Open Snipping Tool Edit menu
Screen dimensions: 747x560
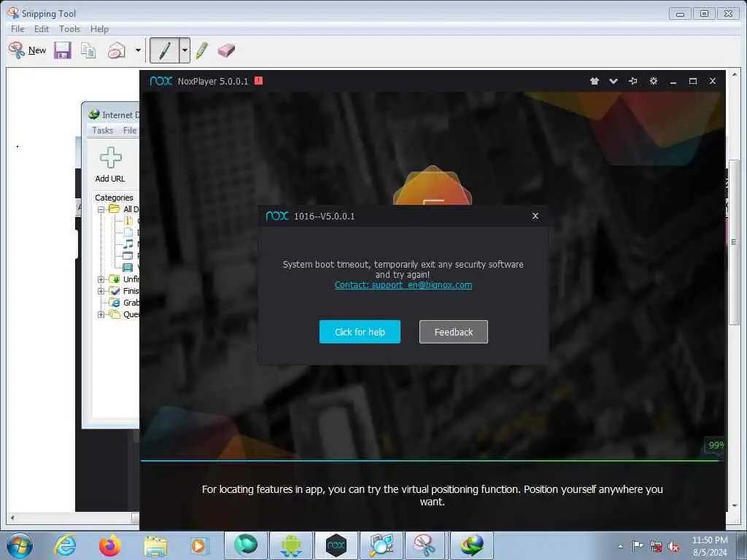point(42,29)
